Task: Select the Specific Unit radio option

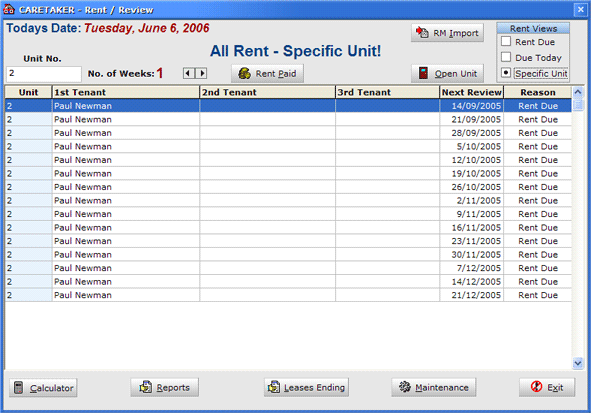Action: point(506,73)
